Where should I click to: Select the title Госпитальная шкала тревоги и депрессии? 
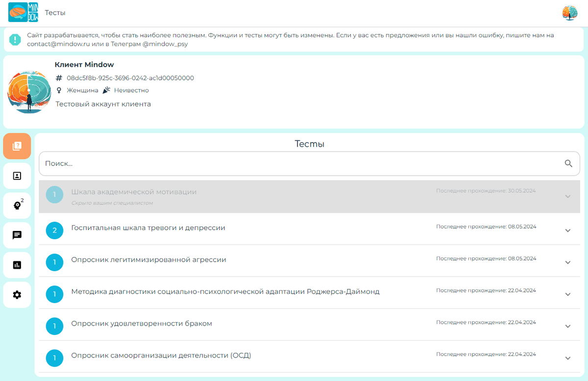click(148, 228)
